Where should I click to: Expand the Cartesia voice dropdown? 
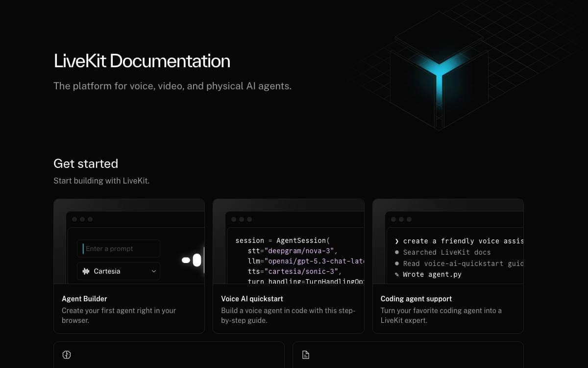coord(119,271)
